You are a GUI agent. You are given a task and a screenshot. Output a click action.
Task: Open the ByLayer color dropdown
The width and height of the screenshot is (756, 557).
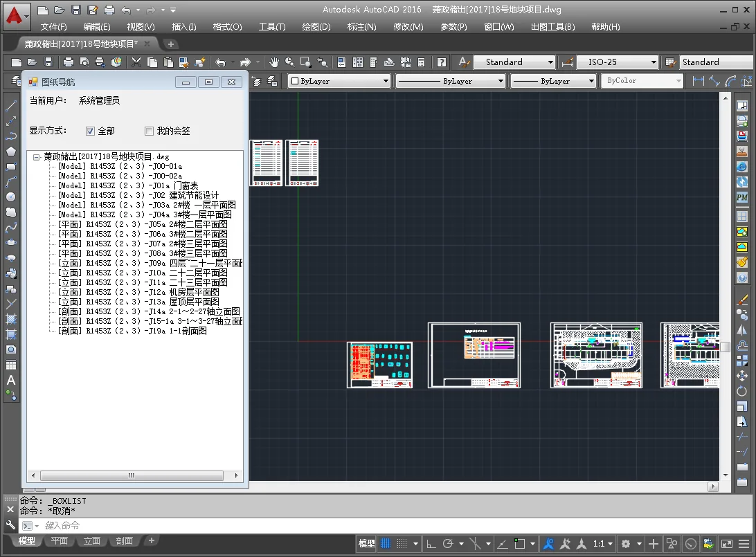click(x=339, y=81)
